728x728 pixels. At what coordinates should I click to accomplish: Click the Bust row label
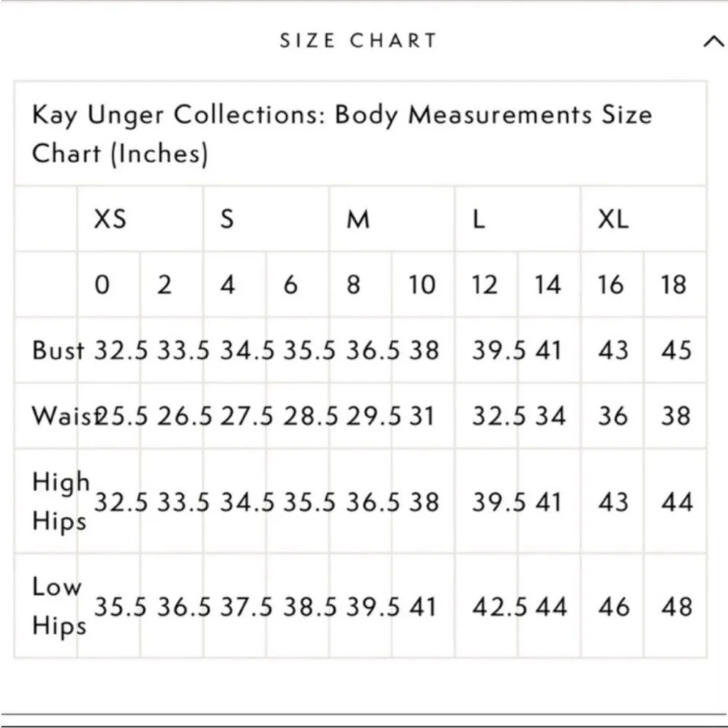pos(58,350)
